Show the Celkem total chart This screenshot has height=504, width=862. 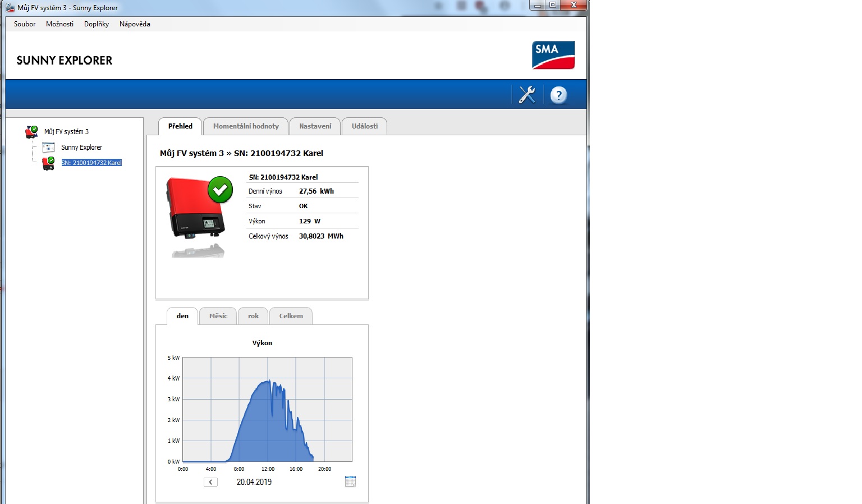coord(291,316)
